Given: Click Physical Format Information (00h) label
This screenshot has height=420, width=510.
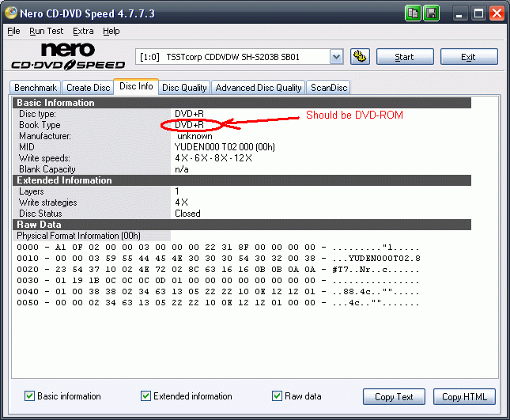Looking at the screenshot, I should [79, 236].
